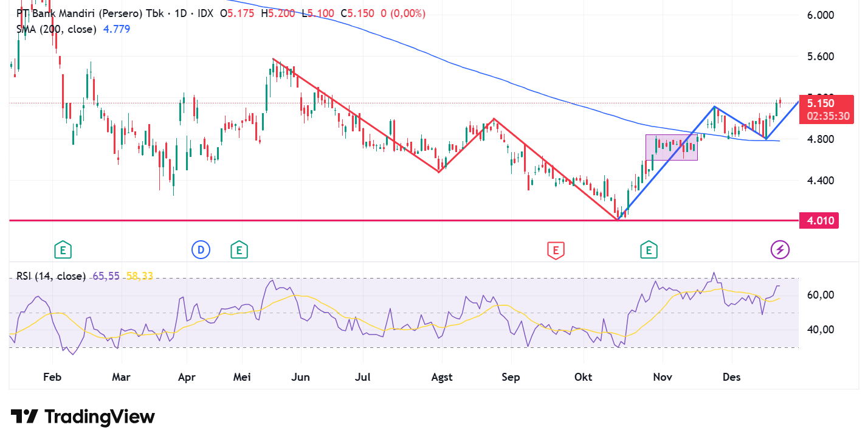Click the SMA (200, close) indicator legend
The height and width of the screenshot is (444, 868).
56,29
